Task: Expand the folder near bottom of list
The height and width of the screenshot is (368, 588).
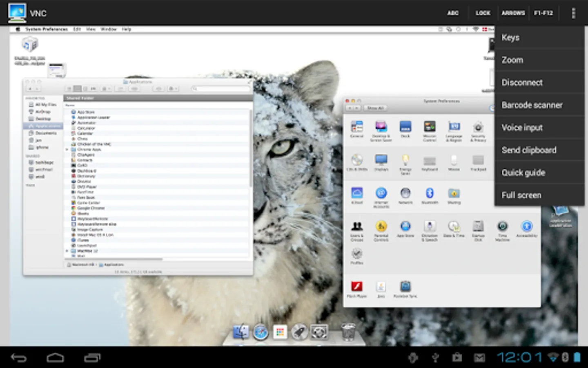Action: coord(67,251)
